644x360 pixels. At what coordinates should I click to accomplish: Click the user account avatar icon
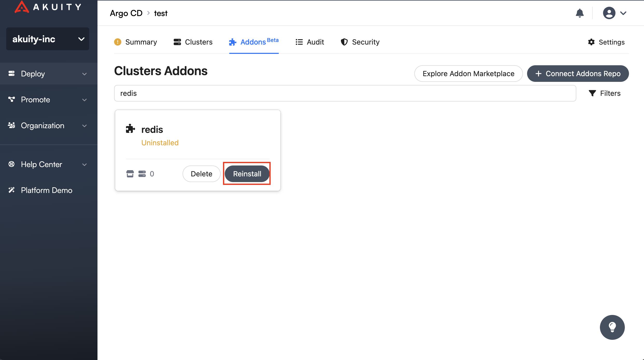click(x=609, y=13)
